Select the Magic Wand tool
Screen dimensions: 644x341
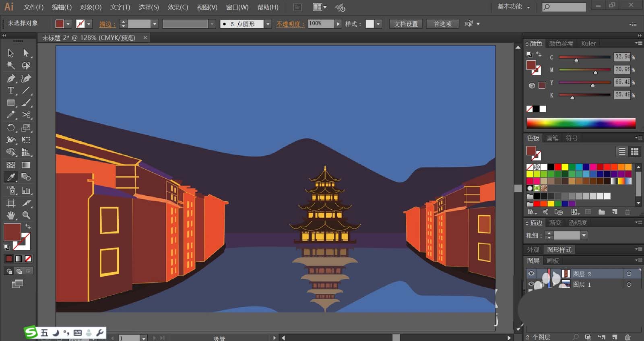[x=11, y=65]
